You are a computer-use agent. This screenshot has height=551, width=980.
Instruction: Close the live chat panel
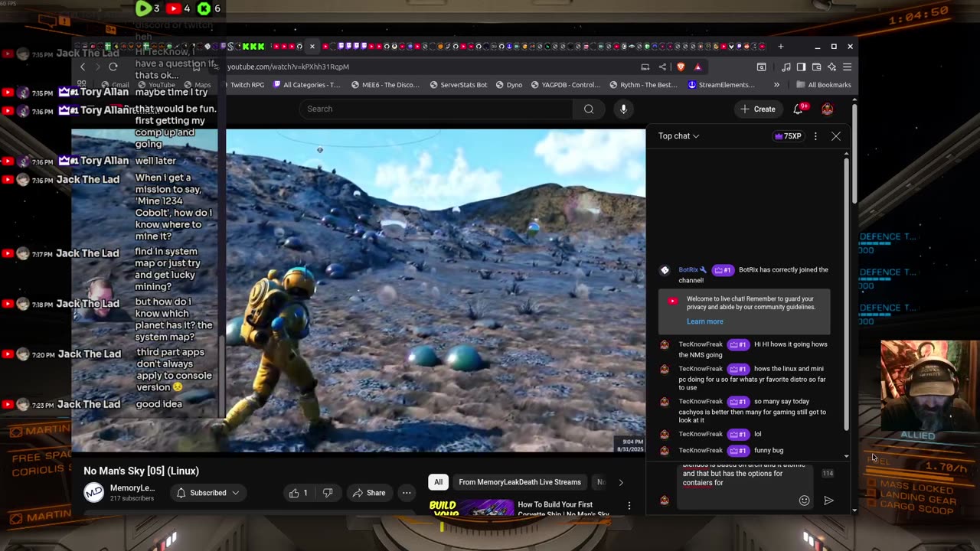click(836, 136)
